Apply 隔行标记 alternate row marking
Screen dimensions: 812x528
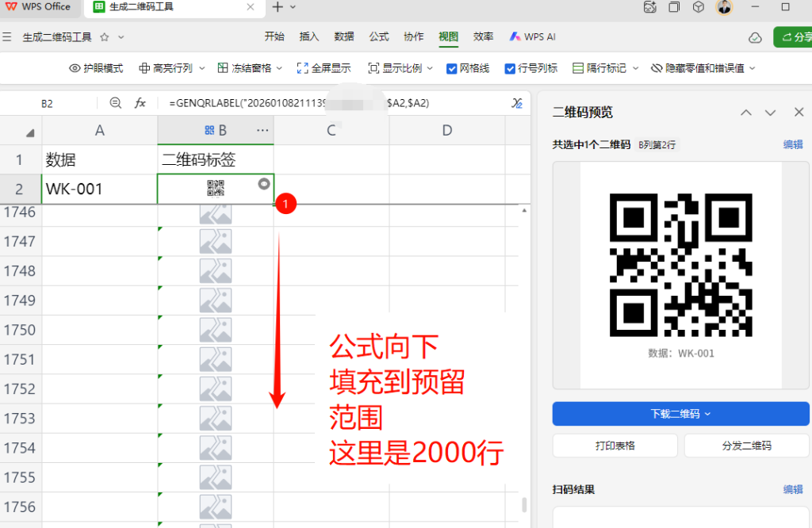pyautogui.click(x=599, y=68)
